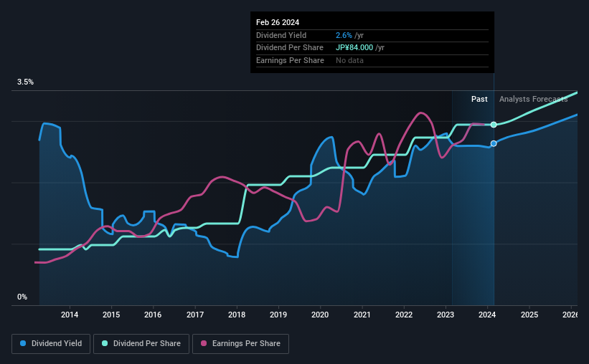Click the 2018 x-axis label

[x=237, y=315]
